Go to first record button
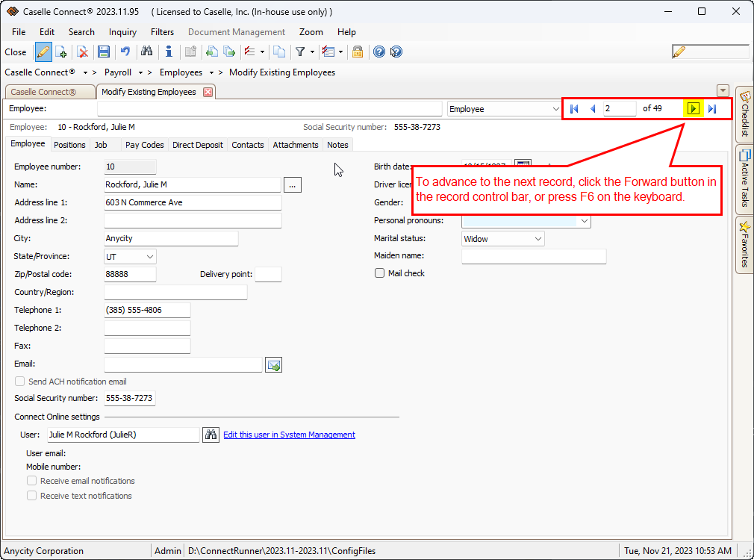 point(574,109)
